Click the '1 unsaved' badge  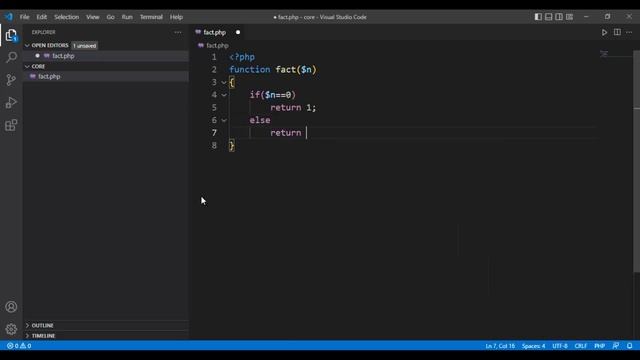pos(84,46)
